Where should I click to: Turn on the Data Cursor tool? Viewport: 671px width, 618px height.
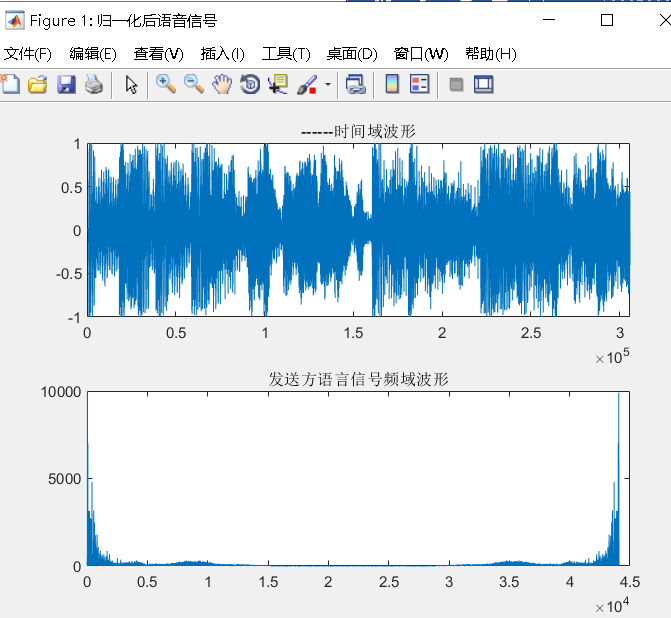coord(278,84)
